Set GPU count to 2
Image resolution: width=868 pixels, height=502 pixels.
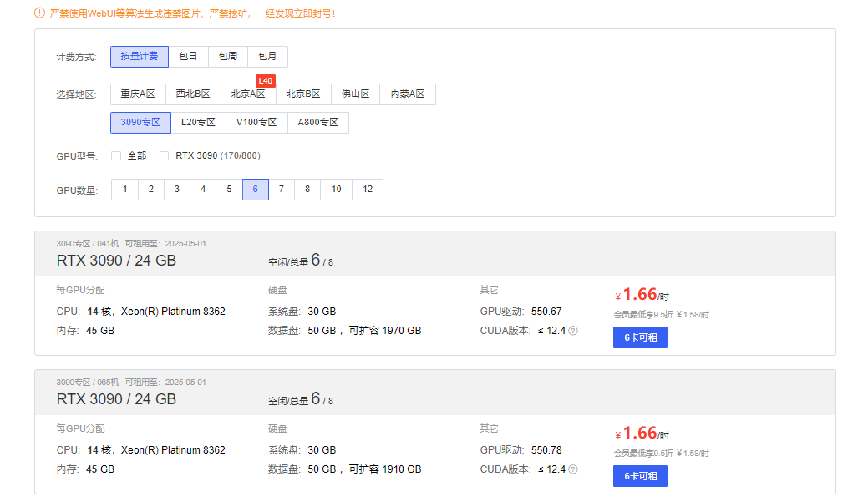(151, 190)
